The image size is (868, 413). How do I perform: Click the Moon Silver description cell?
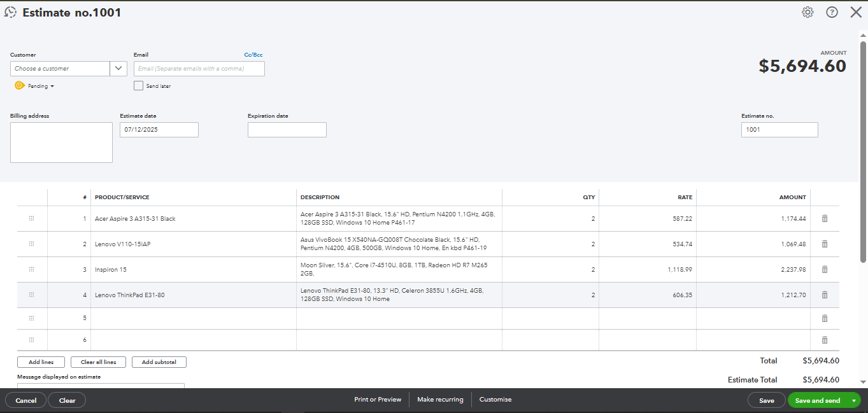(x=399, y=269)
